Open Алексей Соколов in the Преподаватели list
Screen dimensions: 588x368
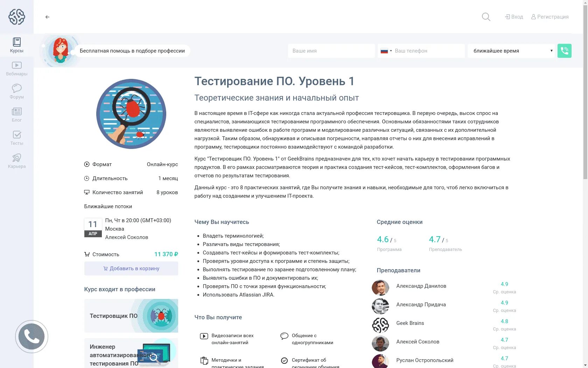pos(418,342)
